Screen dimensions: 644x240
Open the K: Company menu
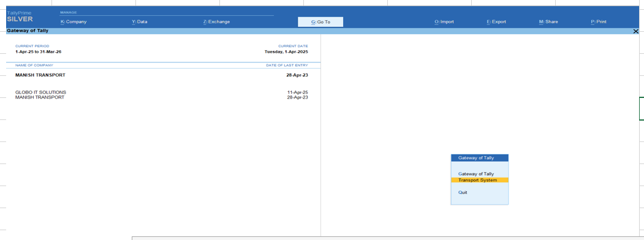point(74,22)
